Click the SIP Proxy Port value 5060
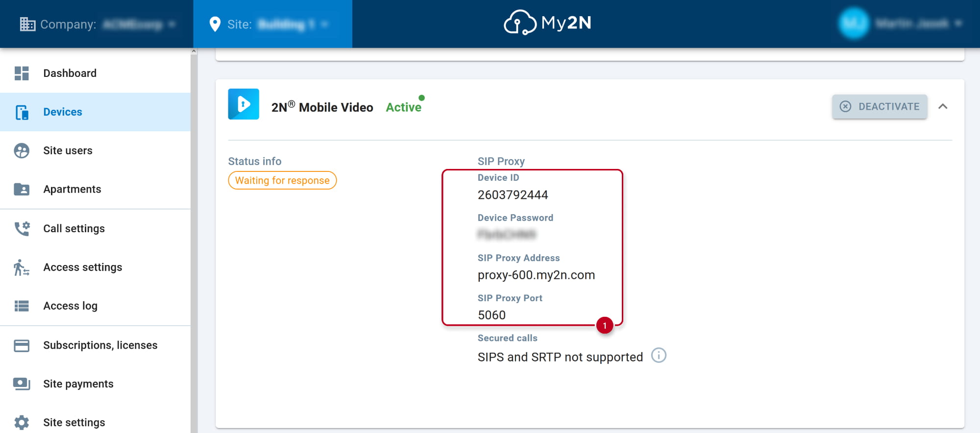The image size is (980, 433). click(491, 315)
